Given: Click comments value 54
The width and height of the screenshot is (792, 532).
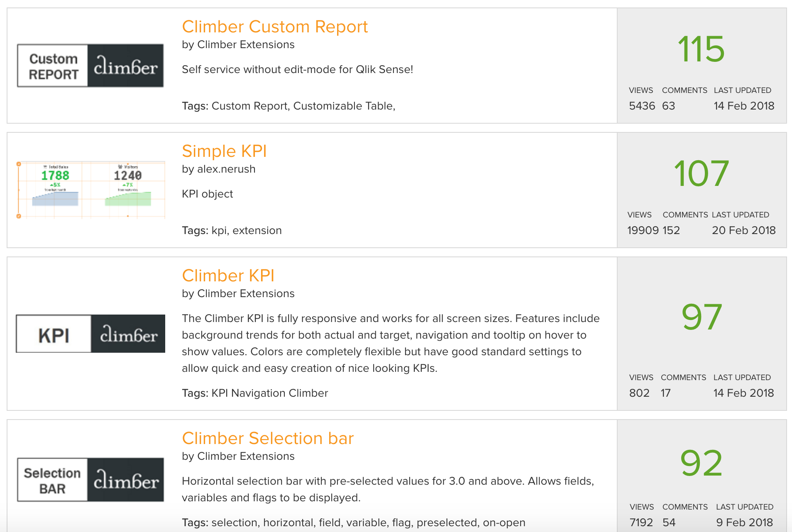Looking at the screenshot, I should pyautogui.click(x=669, y=523).
